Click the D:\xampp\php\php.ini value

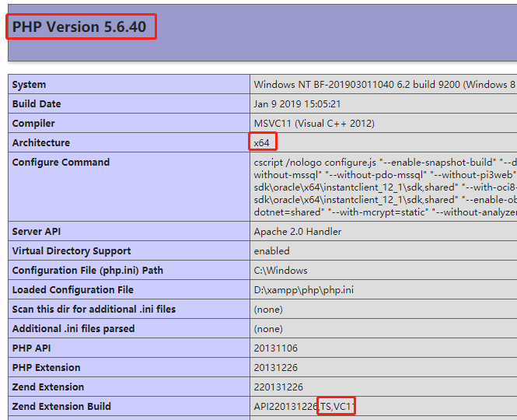click(x=304, y=290)
